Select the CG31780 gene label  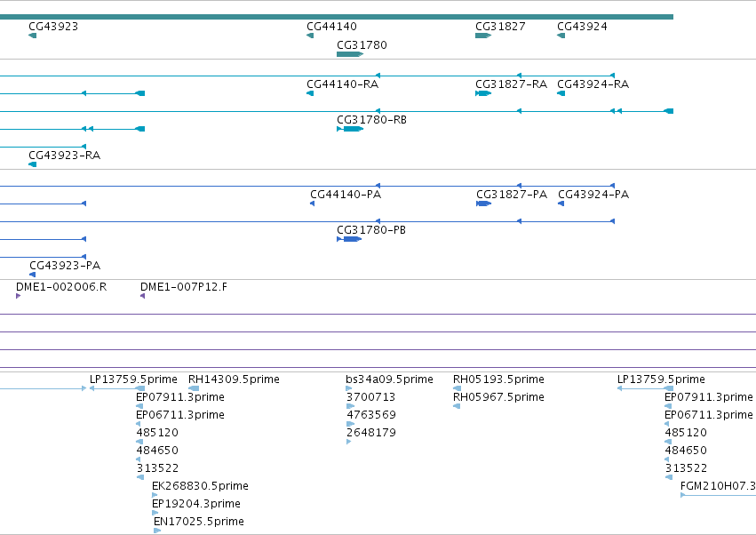(x=362, y=45)
